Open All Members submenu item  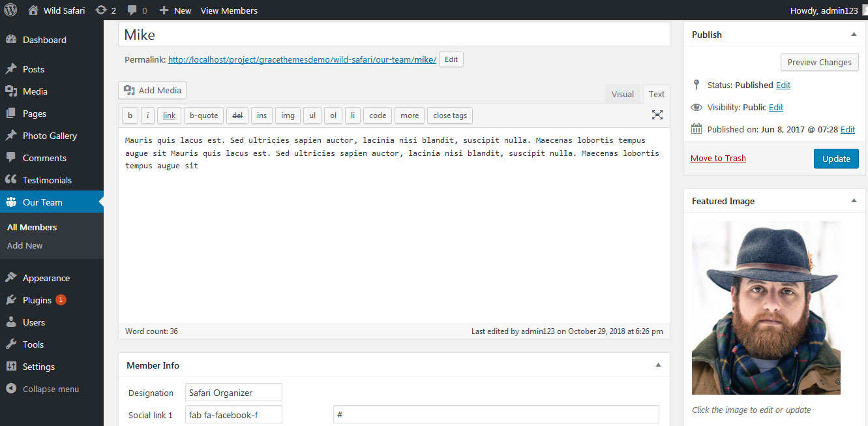(32, 227)
